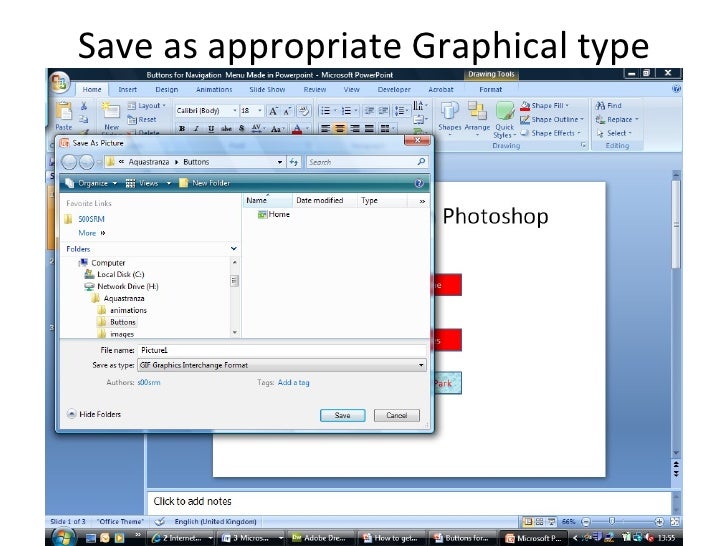Open the Shape Outline dropdown
Viewport: 728px width, 546px height.
[x=552, y=120]
